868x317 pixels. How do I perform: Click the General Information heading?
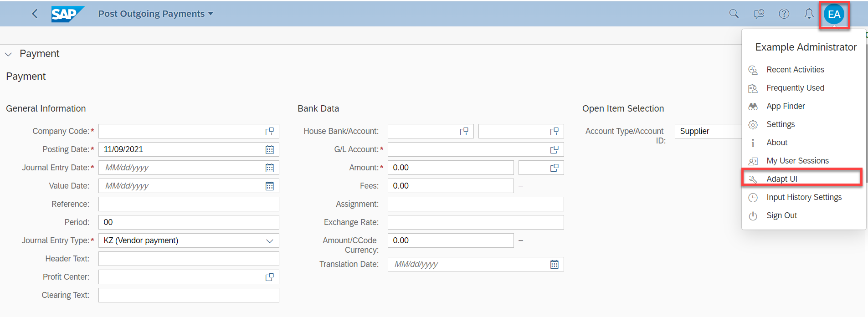pos(46,108)
